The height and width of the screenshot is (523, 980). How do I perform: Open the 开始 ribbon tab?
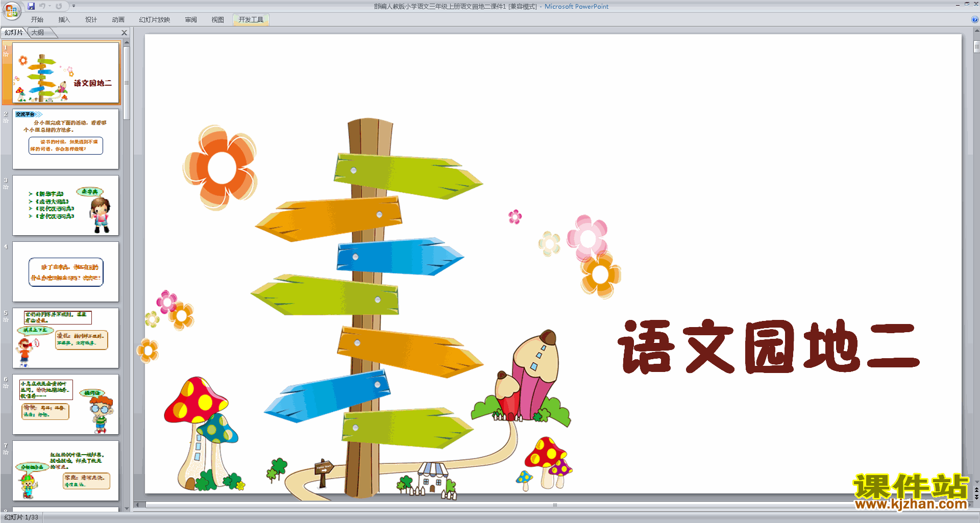coord(37,20)
